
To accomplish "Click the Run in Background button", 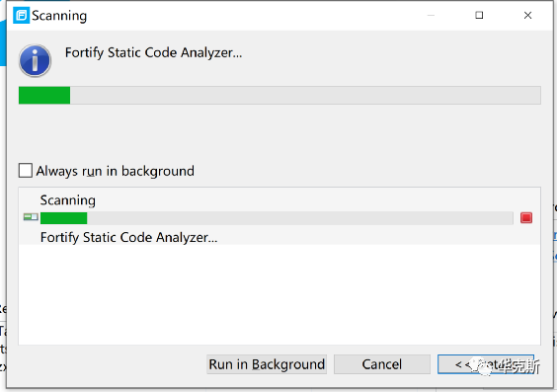I will click(267, 364).
